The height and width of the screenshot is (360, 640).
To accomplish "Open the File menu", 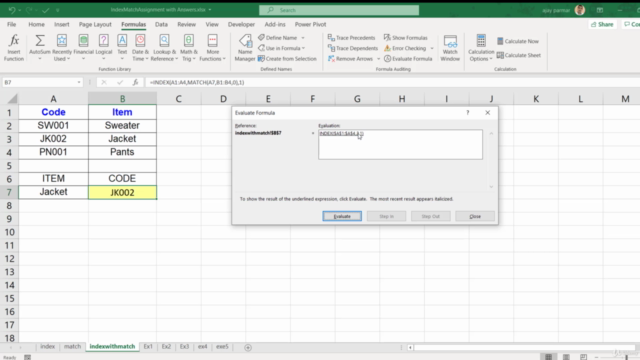I will click(x=11, y=24).
